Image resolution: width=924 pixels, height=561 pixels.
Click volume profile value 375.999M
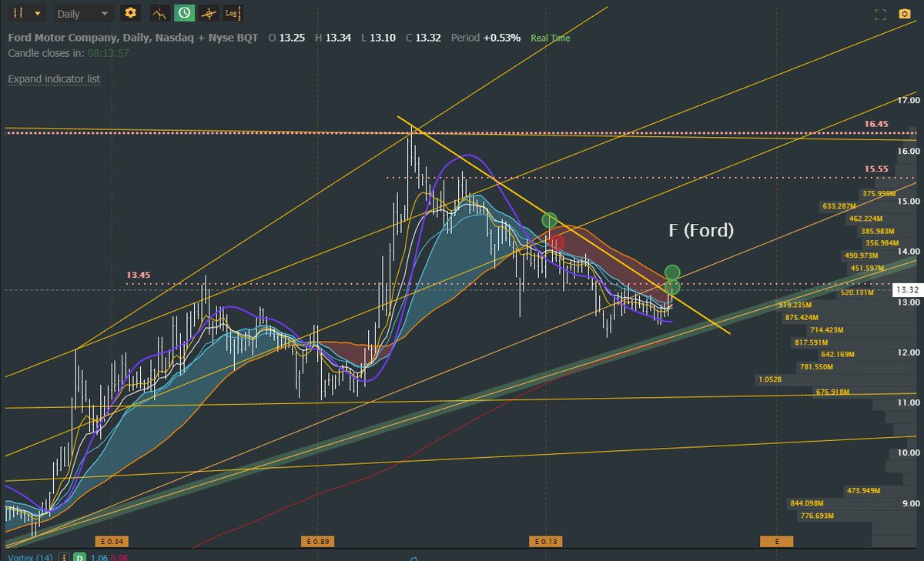(x=879, y=194)
